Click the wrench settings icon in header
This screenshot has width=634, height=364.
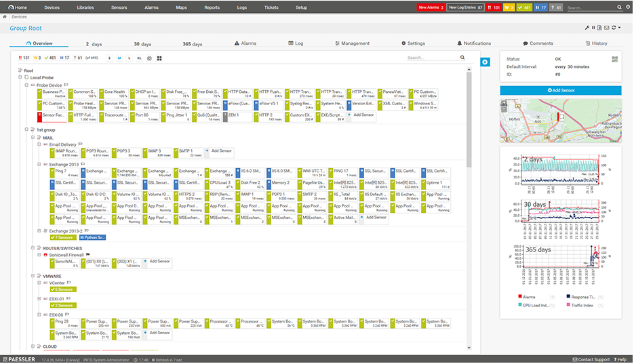(587, 28)
